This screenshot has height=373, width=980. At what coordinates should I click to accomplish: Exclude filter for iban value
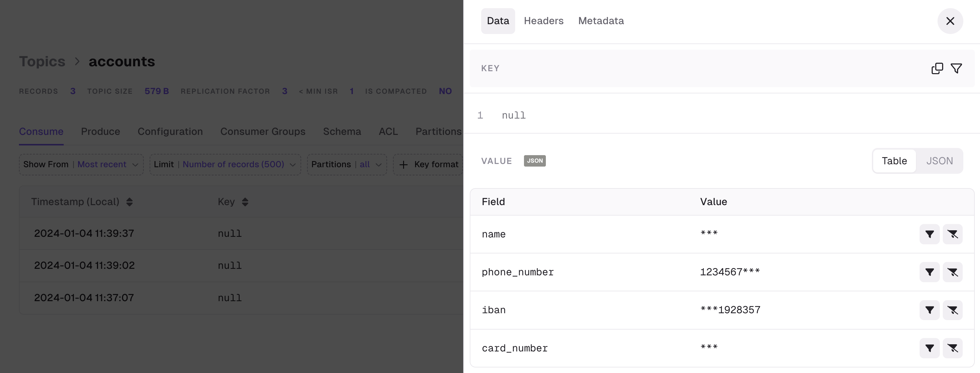pos(953,310)
